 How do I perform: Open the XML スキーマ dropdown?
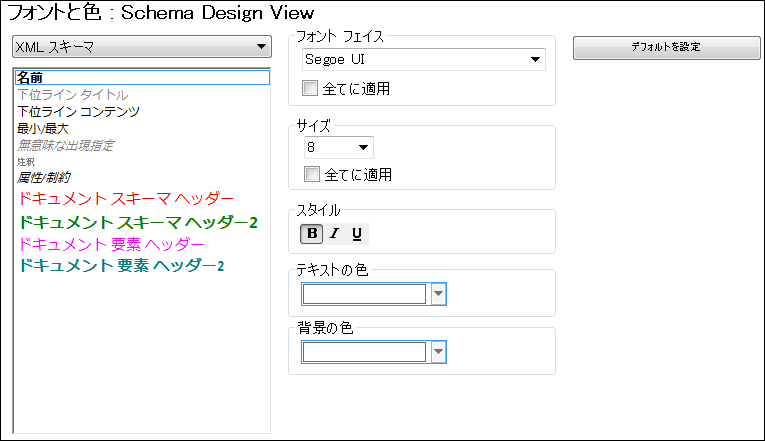click(x=140, y=47)
